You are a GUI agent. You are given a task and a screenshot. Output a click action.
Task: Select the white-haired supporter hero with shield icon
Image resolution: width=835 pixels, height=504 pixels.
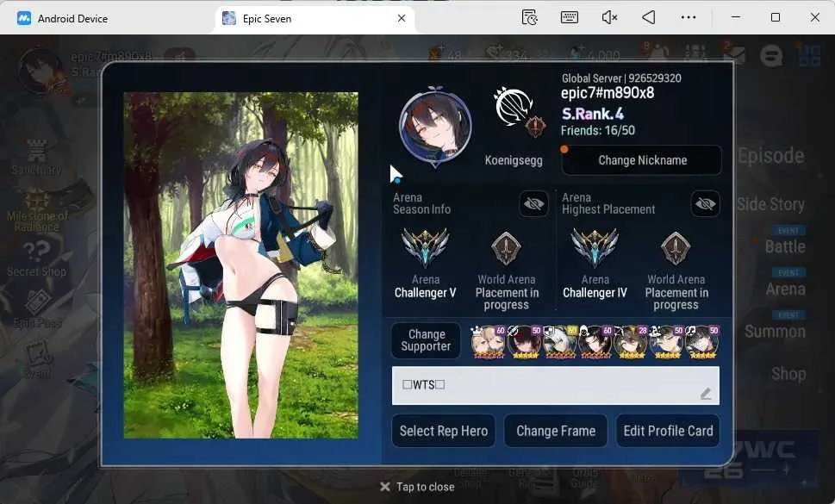coord(560,341)
